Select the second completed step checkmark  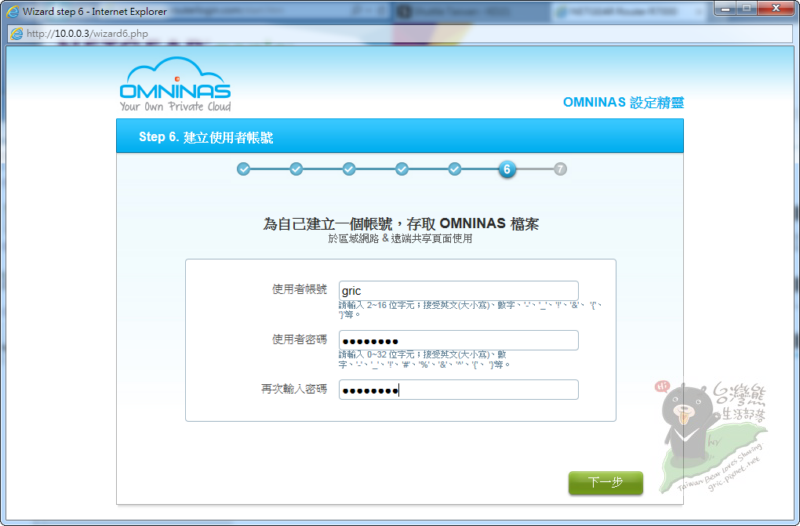coord(296,169)
